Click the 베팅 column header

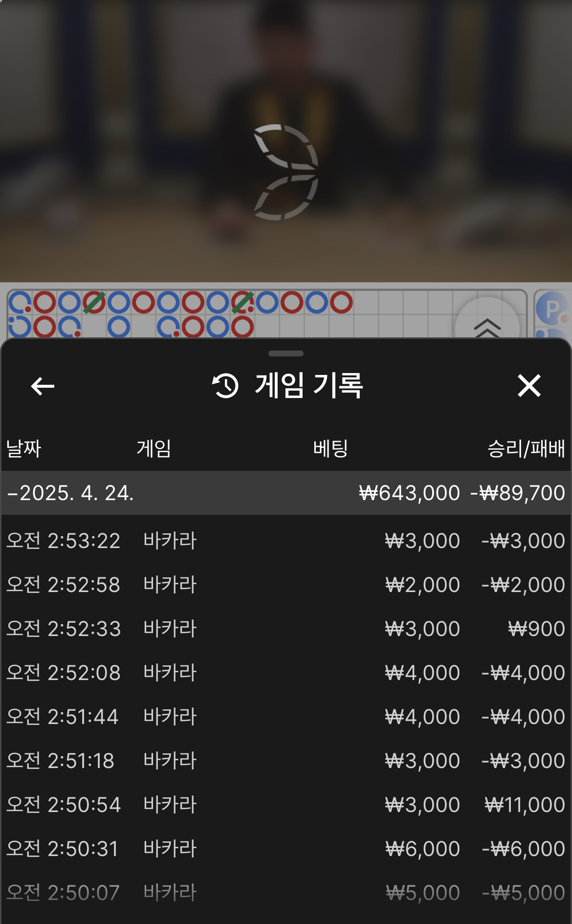coord(330,448)
